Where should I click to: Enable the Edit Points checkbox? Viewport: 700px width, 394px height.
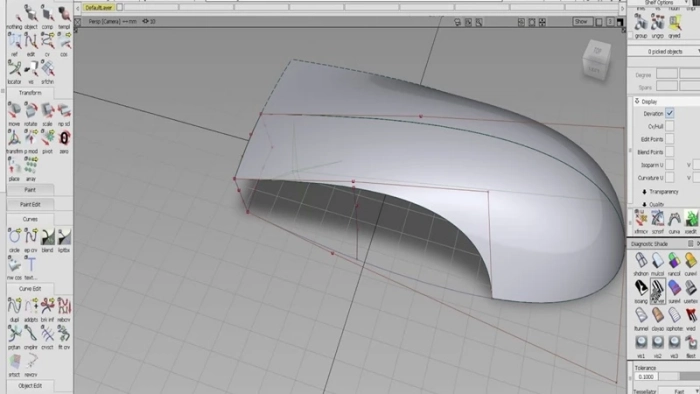pos(670,139)
